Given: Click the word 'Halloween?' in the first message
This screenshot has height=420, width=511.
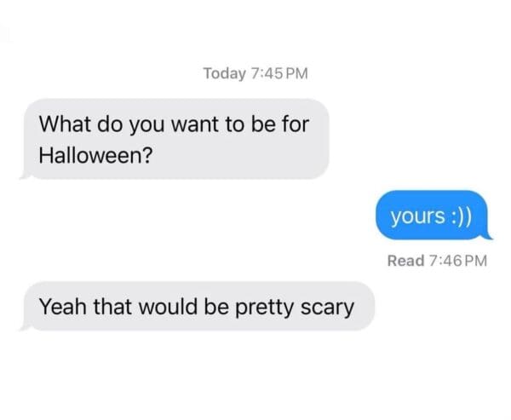Looking at the screenshot, I should click(95, 155).
